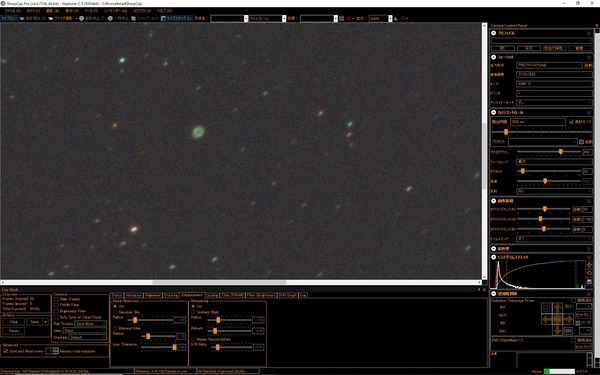Click the フォーマット section menu icon

(x=589, y=57)
